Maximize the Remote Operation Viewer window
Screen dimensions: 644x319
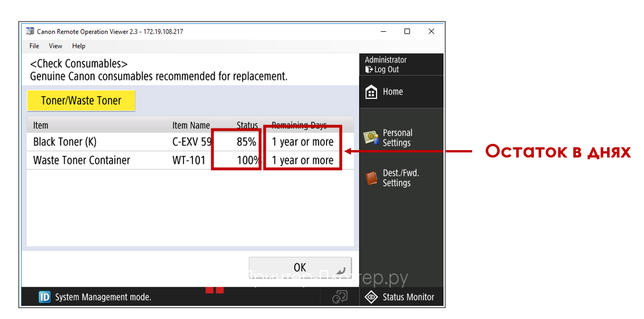407,32
